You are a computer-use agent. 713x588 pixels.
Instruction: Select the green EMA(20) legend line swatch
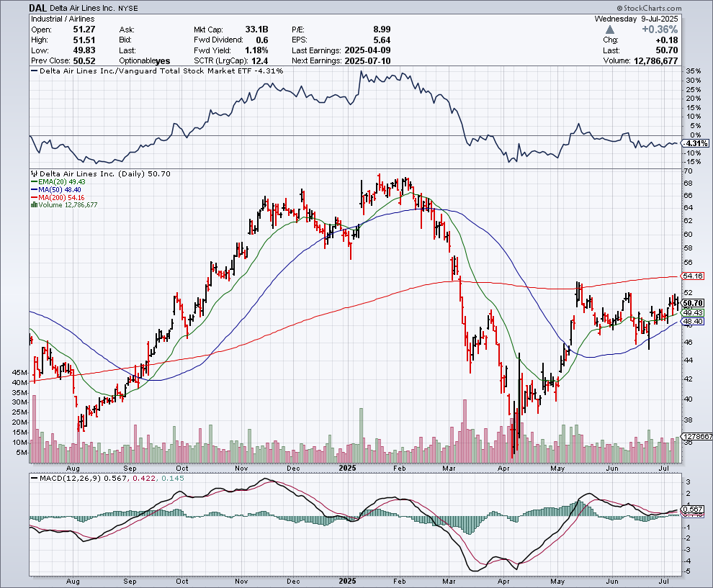click(x=34, y=182)
